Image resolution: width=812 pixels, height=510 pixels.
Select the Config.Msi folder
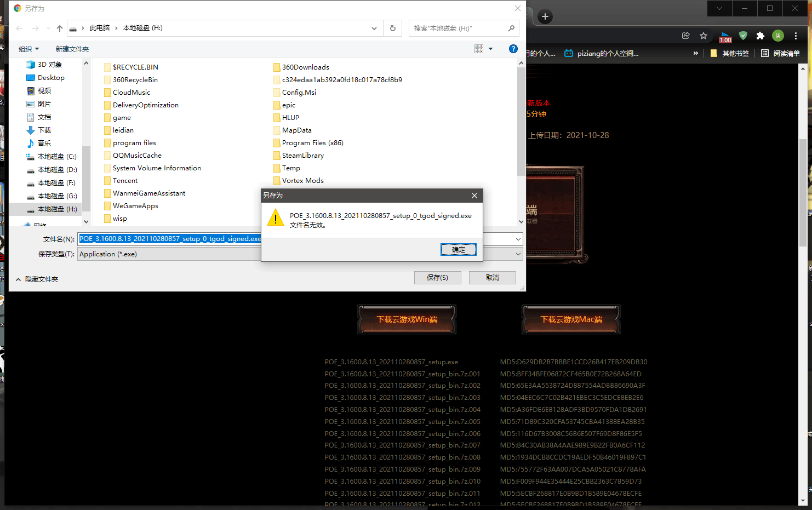pos(295,93)
